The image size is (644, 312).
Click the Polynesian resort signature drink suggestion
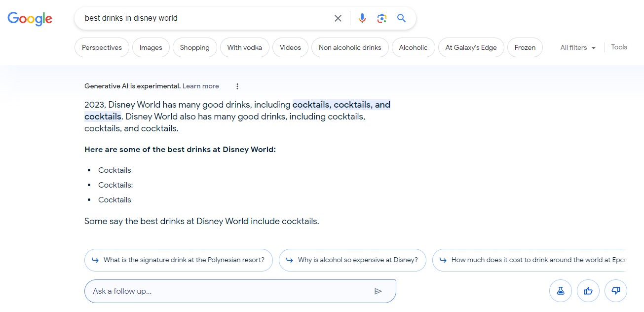pos(178,260)
